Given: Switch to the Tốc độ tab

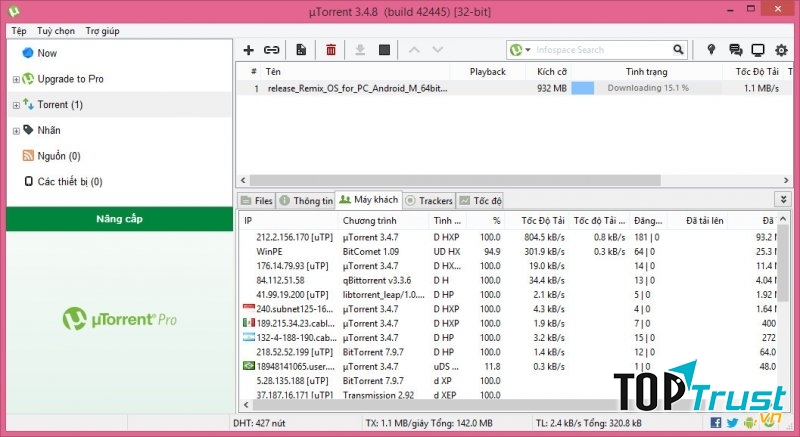Looking at the screenshot, I should 481,201.
